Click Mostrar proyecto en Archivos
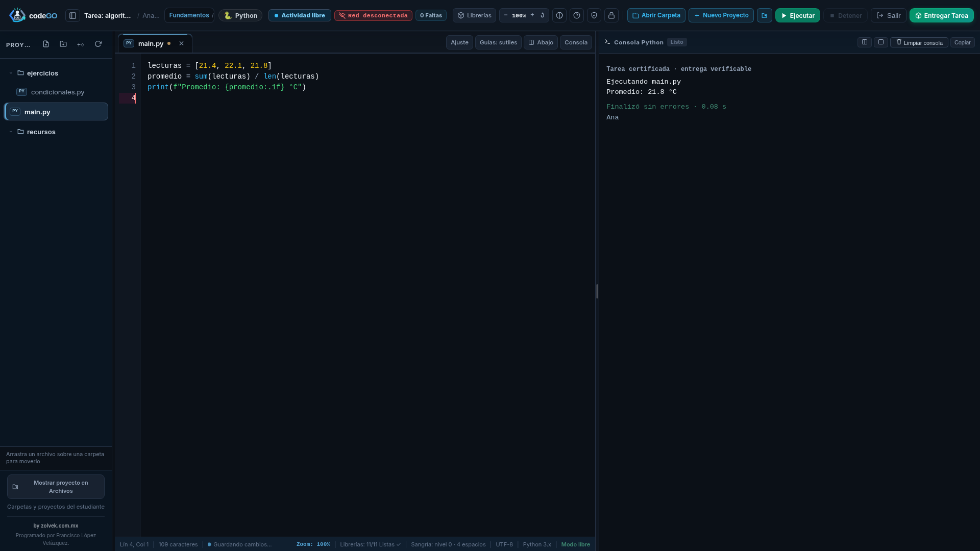Screen dimensions: 980x551 (x=56, y=487)
